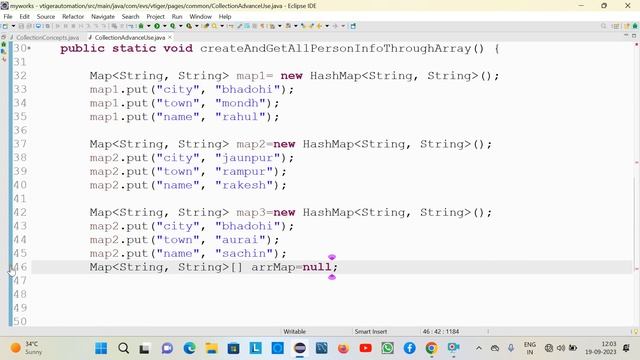Maximize the editor area
Image resolution: width=640 pixels, height=360 pixels.
(x=634, y=36)
